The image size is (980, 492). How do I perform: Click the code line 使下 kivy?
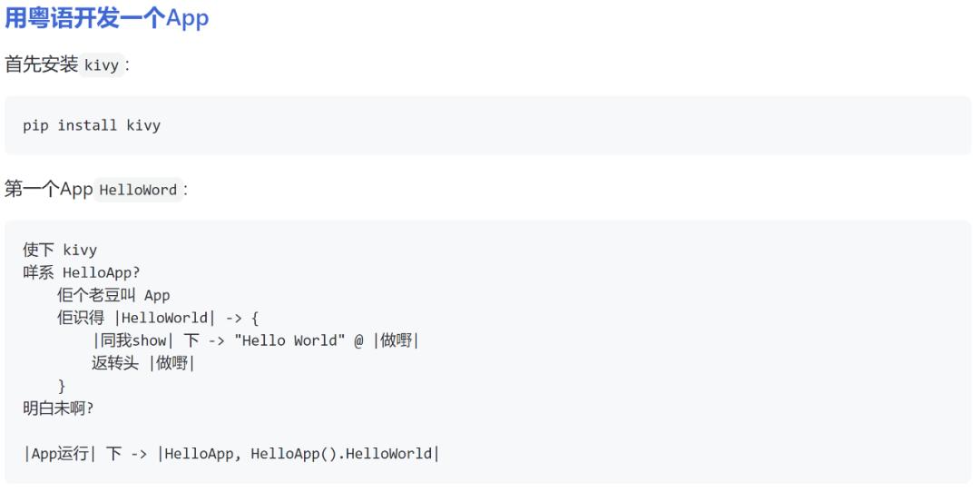pyautogui.click(x=60, y=250)
